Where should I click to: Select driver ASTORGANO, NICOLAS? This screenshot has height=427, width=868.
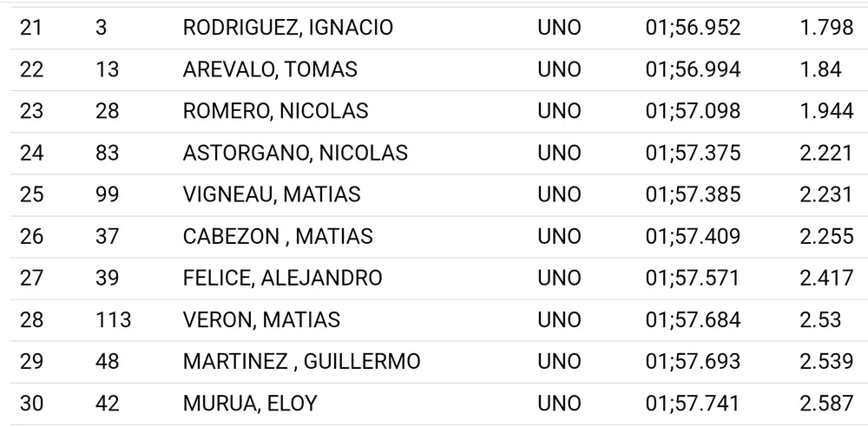(x=295, y=153)
